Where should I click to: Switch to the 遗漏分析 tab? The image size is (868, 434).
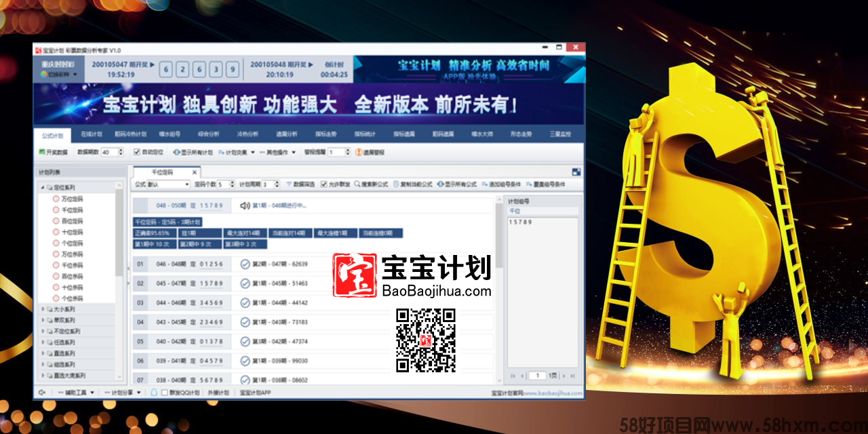click(286, 134)
